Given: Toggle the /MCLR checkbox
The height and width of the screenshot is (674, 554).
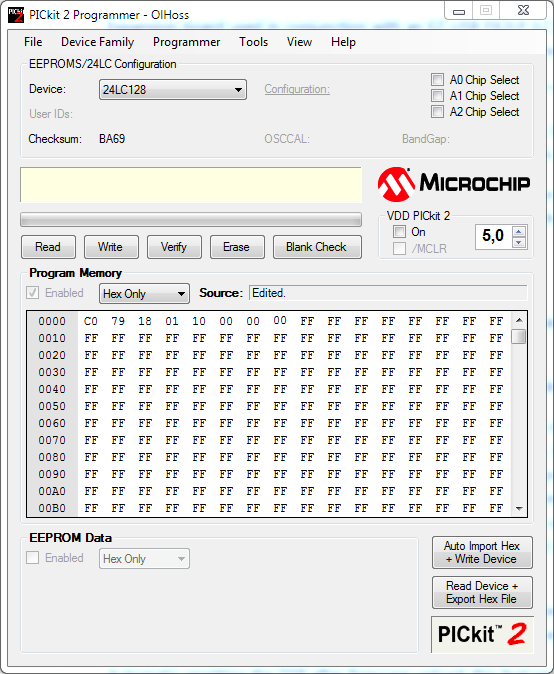Looking at the screenshot, I should [399, 248].
